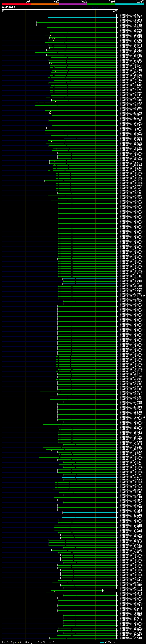Select the UniRef100_B8MGJ6 label

(131, 65)
